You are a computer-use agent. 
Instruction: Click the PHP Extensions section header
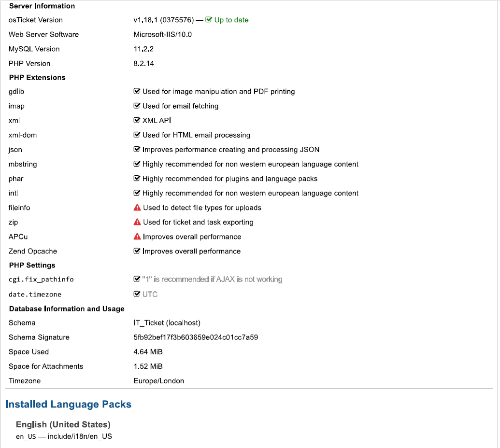(x=37, y=77)
